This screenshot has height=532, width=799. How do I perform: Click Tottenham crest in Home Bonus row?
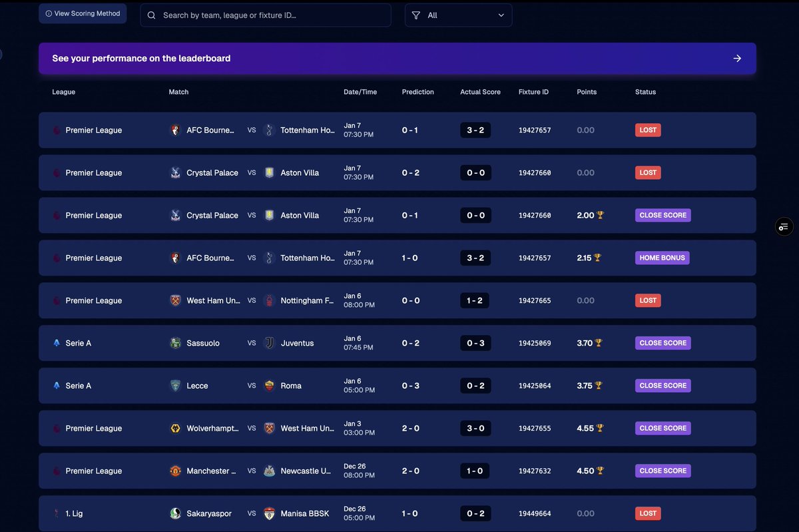270,258
